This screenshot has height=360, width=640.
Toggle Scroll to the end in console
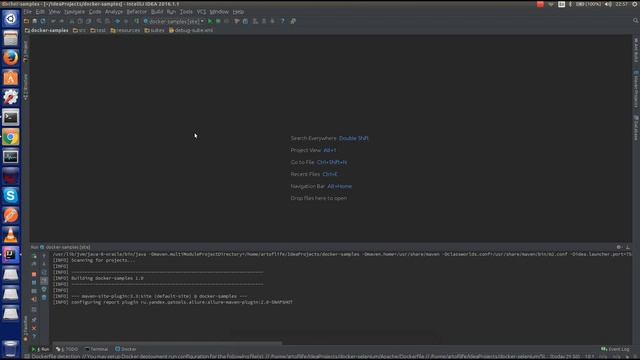coord(44,281)
